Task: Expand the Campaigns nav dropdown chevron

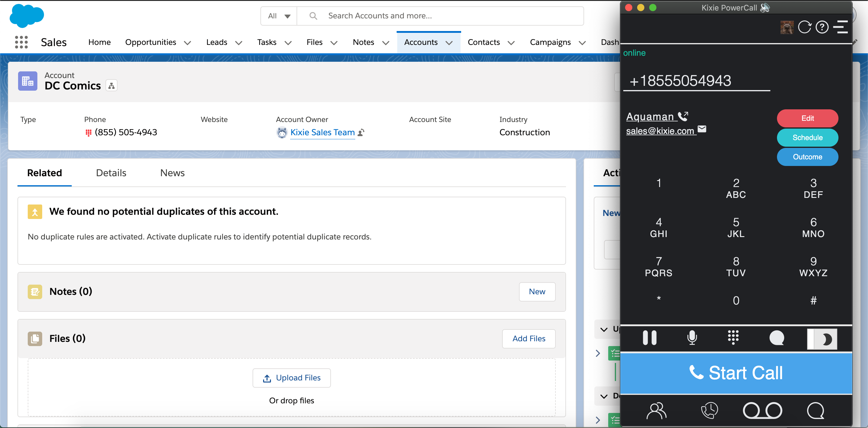Action: coord(582,43)
